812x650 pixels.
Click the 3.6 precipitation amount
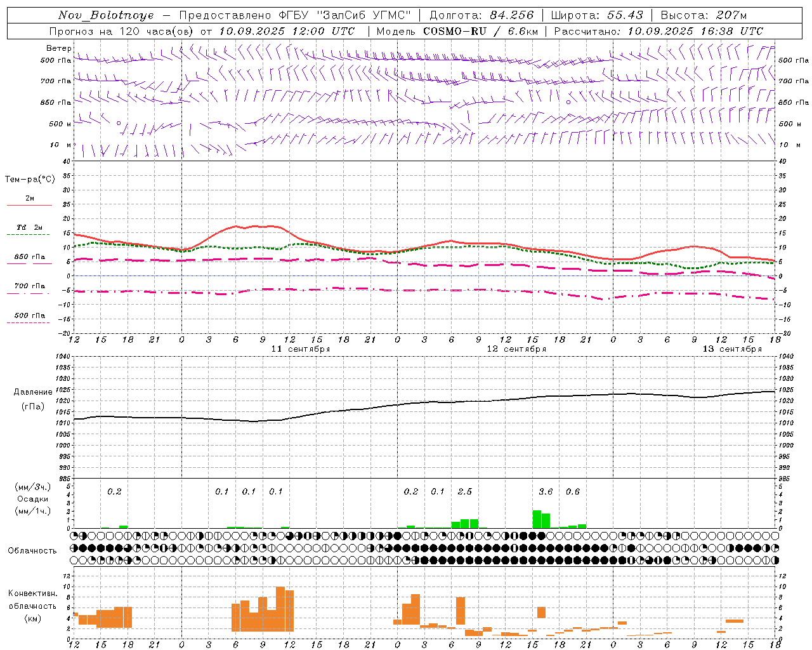coord(546,492)
